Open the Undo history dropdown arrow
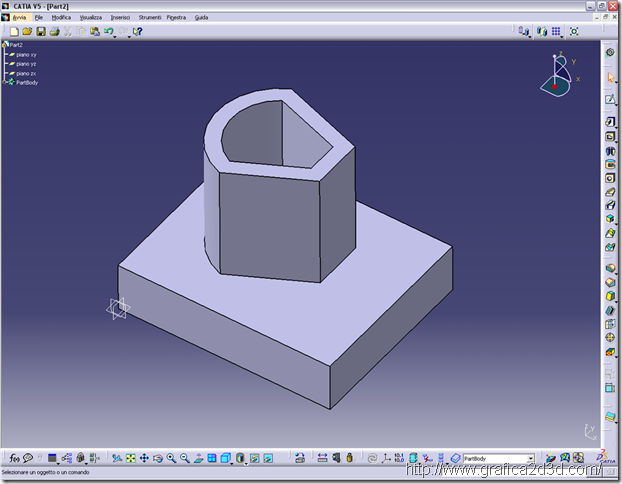The height and width of the screenshot is (484, 622). pos(115,36)
